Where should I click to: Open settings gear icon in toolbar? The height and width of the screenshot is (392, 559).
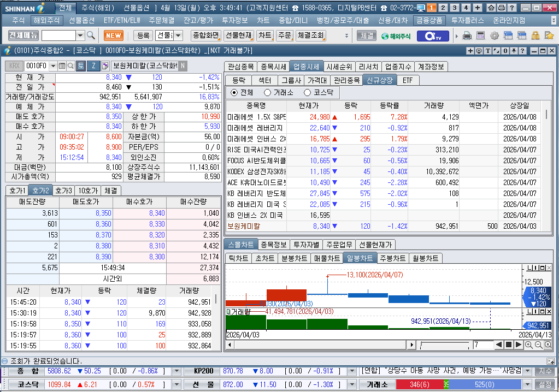click(x=494, y=35)
